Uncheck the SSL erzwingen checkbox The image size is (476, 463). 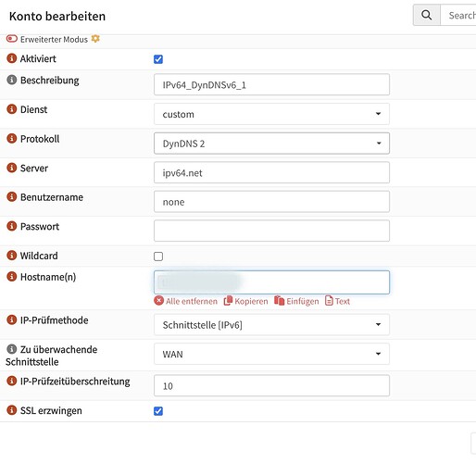click(158, 411)
